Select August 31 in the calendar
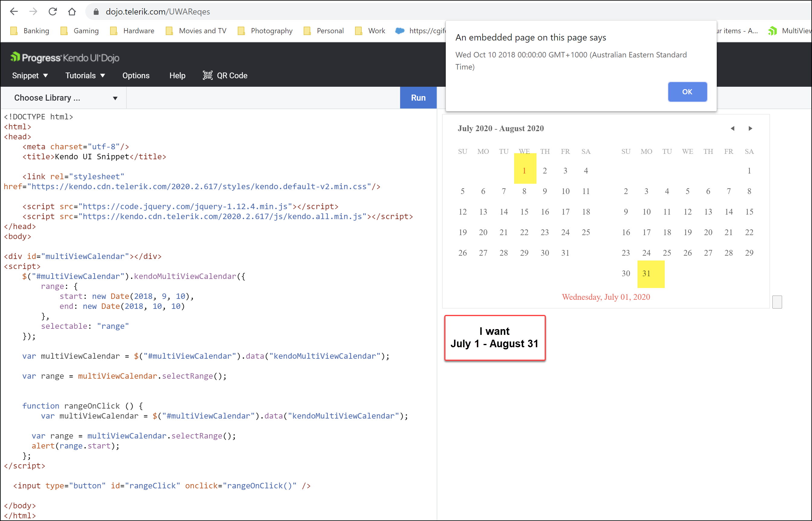This screenshot has width=812, height=521. coord(647,273)
